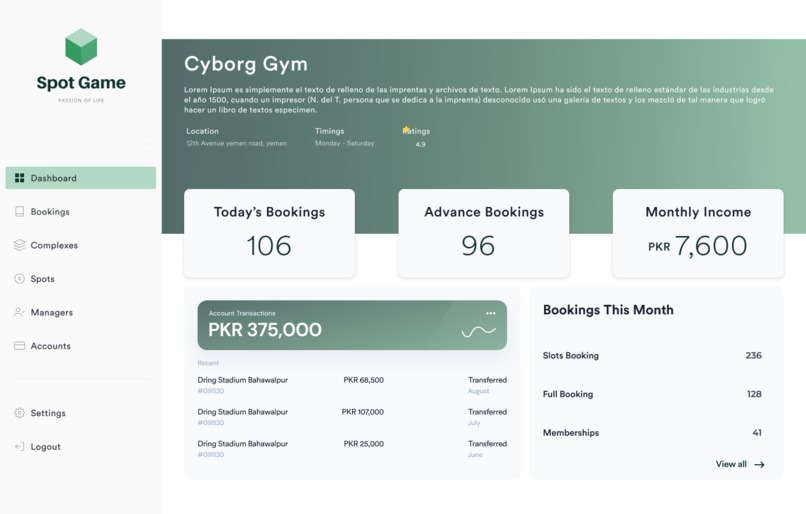The image size is (806, 514).
Task: Click the Cyborg Gym title
Action: tap(246, 64)
